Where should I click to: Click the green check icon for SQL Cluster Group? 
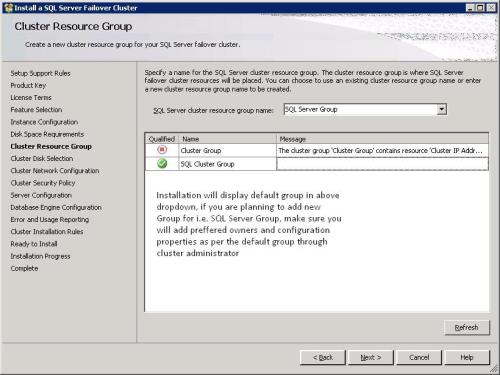coord(162,164)
